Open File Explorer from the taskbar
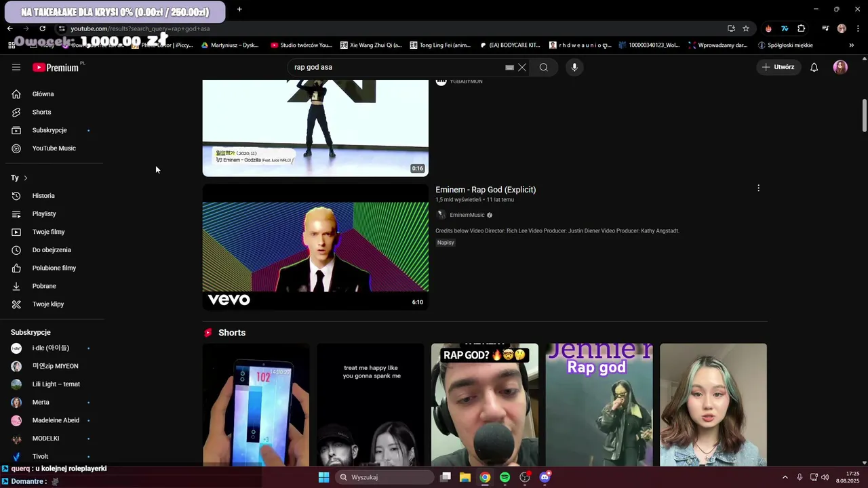868x488 pixels. point(465,477)
